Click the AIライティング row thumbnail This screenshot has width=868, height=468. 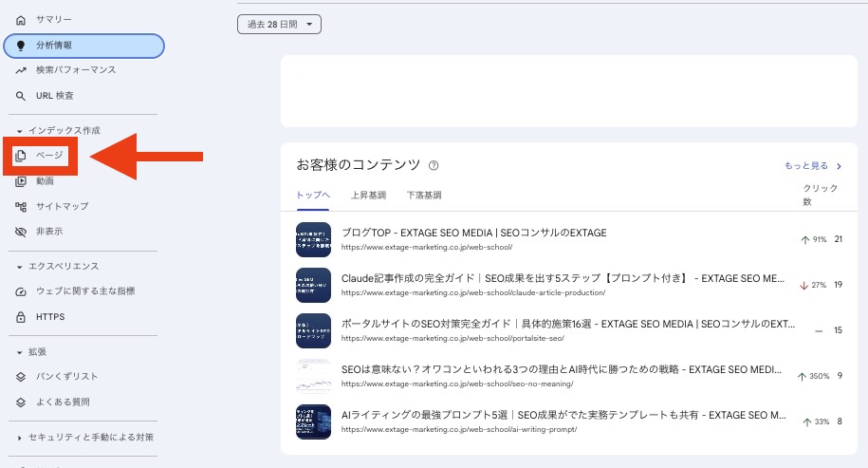coord(313,421)
